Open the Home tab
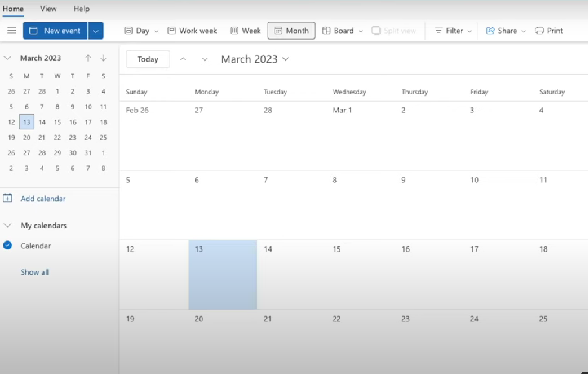Viewport: 588px width, 374px height. click(13, 9)
